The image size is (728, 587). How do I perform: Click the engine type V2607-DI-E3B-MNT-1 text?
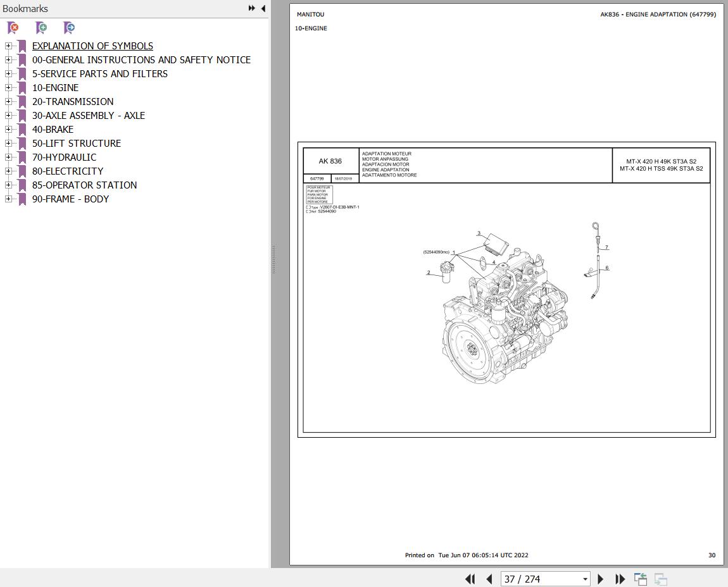(x=339, y=207)
